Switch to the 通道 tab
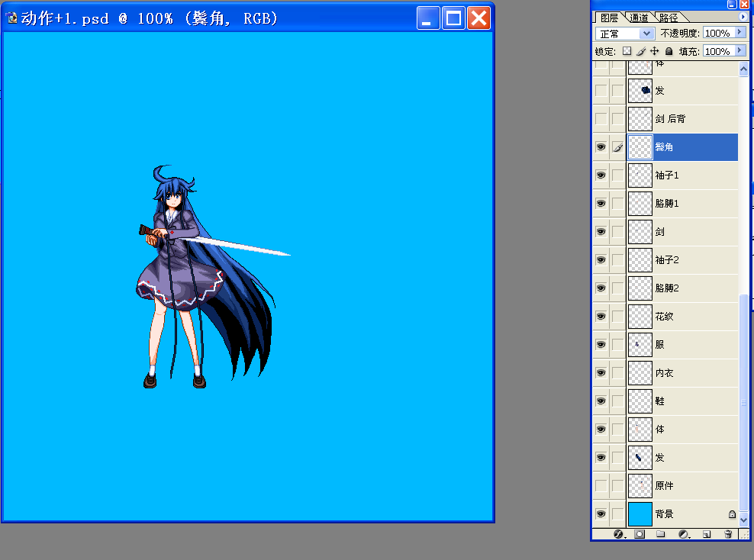 tap(639, 18)
